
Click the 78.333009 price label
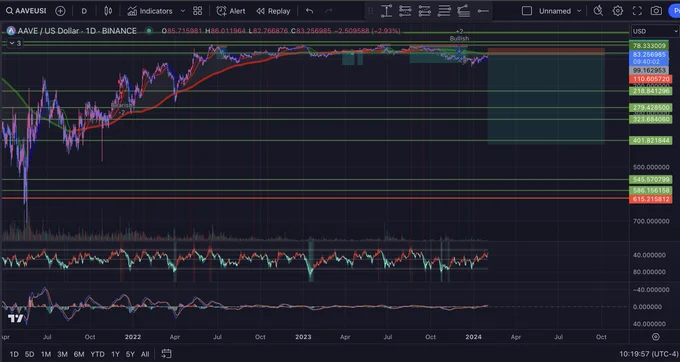click(649, 46)
